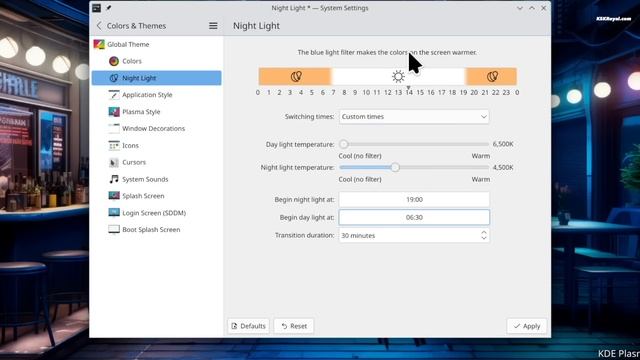Image resolution: width=640 pixels, height=360 pixels.
Task: Increase Transition duration with up arrow
Action: tap(484, 233)
